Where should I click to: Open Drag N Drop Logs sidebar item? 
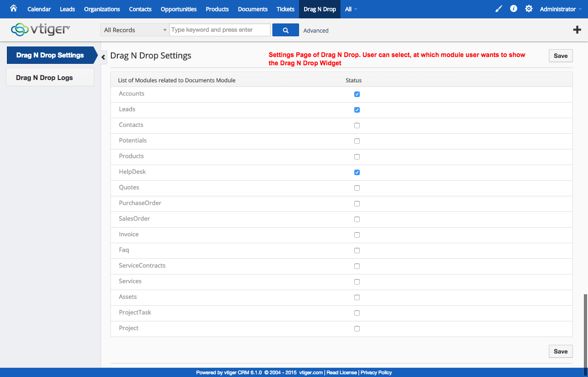point(50,78)
